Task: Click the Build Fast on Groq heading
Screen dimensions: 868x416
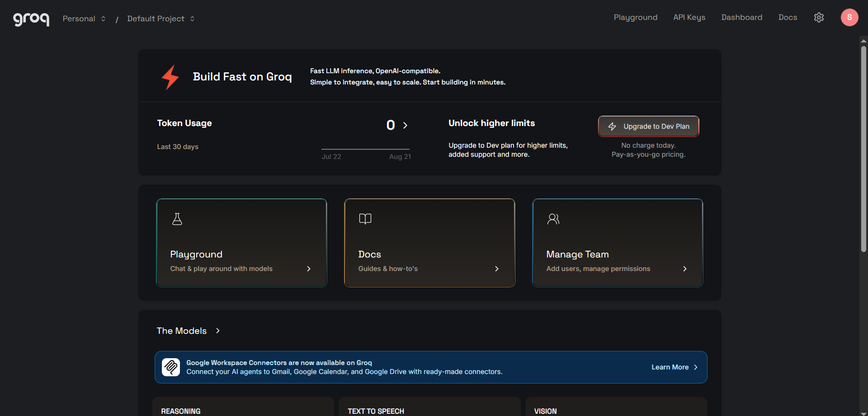Action: tap(242, 77)
